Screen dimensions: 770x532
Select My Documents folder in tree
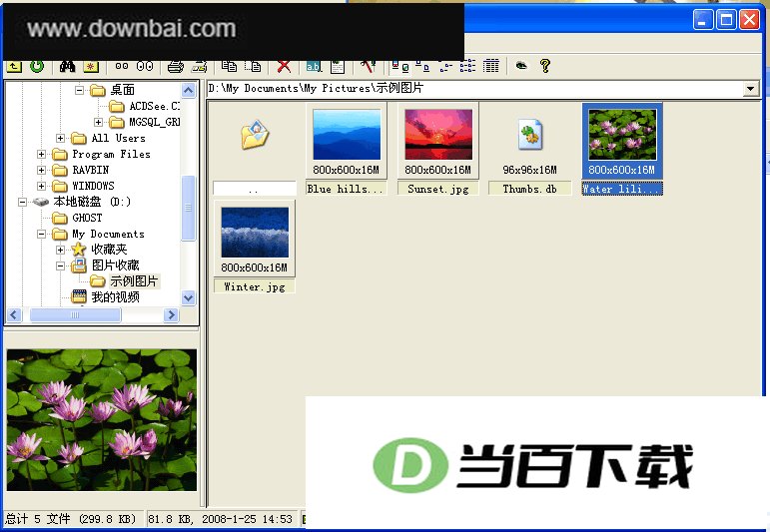coord(108,235)
